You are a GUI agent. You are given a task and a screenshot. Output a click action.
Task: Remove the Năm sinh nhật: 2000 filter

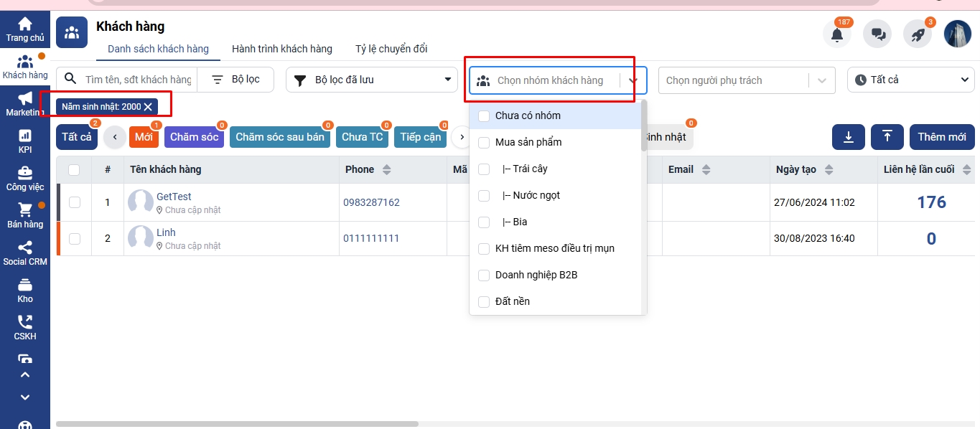click(x=148, y=107)
